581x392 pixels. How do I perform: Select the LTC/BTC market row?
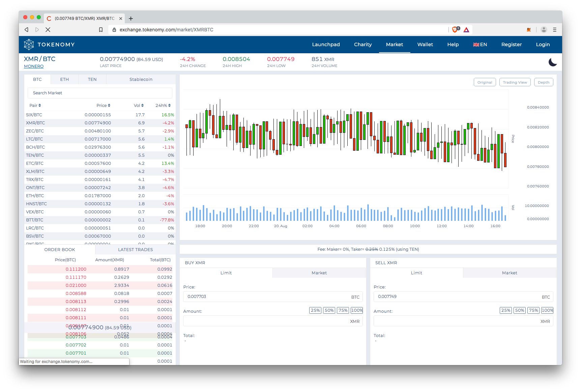(100, 139)
